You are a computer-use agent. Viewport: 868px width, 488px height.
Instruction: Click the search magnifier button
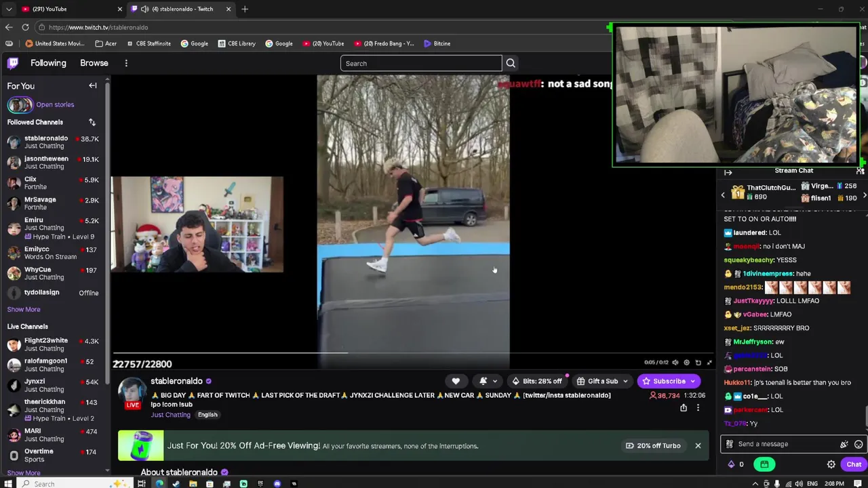(x=511, y=63)
